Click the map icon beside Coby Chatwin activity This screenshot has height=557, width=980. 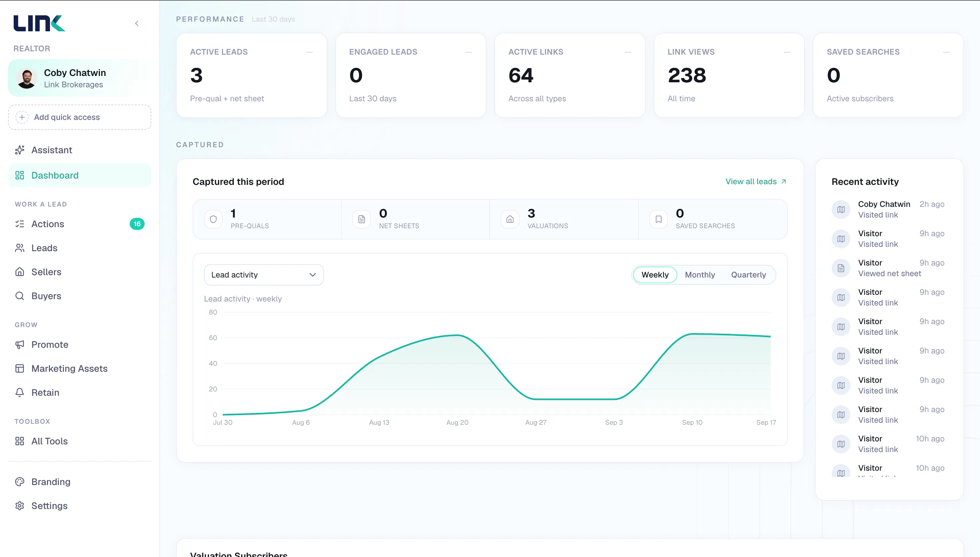pos(841,209)
